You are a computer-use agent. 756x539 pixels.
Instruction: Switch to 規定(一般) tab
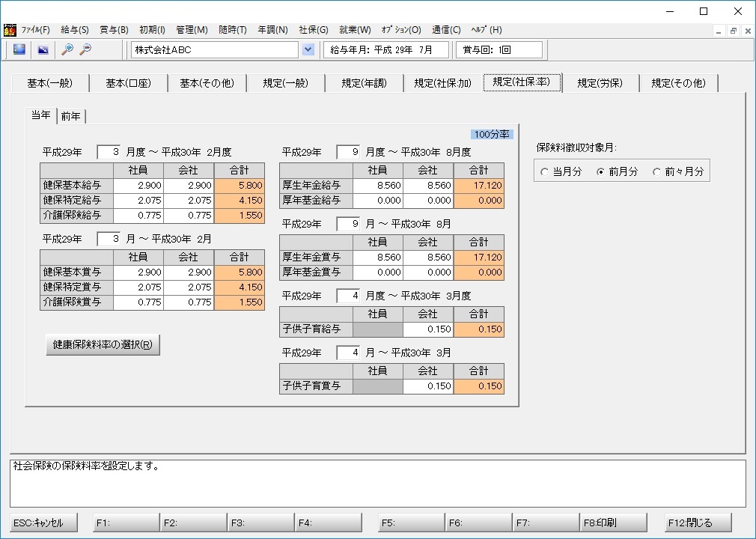pyautogui.click(x=285, y=83)
